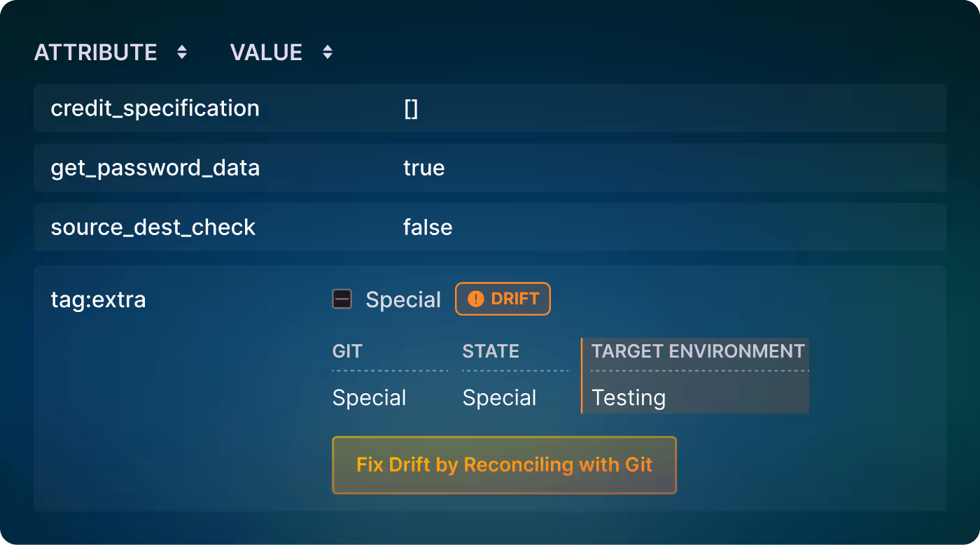
Task: Click the Testing value under TARGET ENVIRONMENT
Action: (x=629, y=397)
